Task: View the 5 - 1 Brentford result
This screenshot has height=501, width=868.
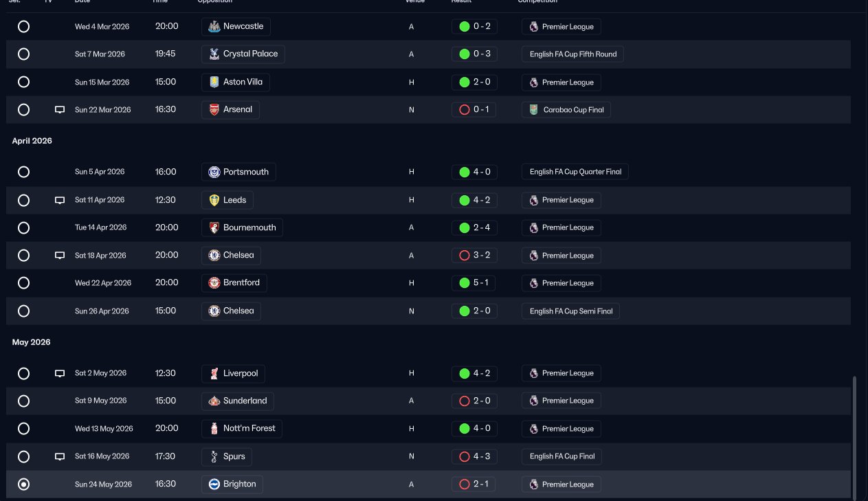Action: click(474, 283)
